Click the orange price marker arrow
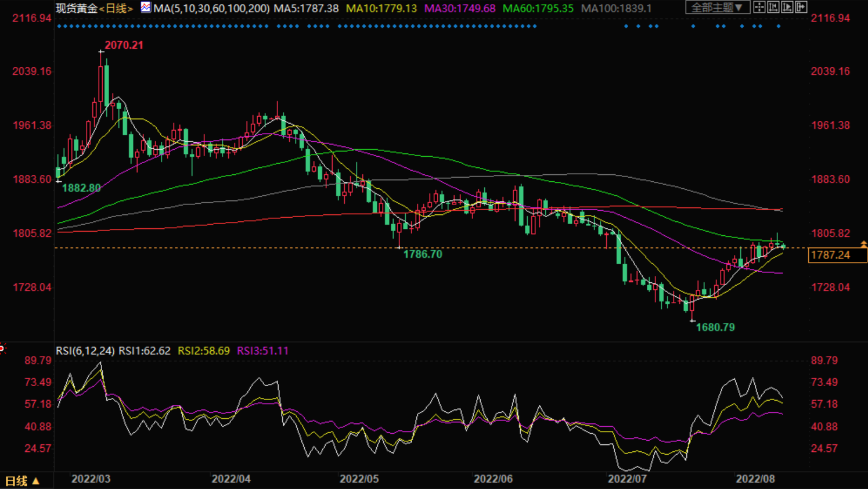 [x=863, y=244]
